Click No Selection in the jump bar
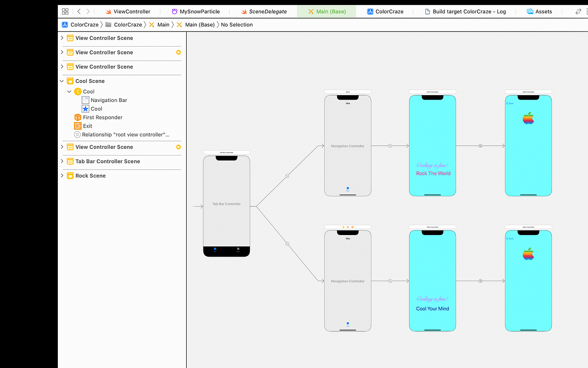This screenshot has height=368, width=588. 237,24
